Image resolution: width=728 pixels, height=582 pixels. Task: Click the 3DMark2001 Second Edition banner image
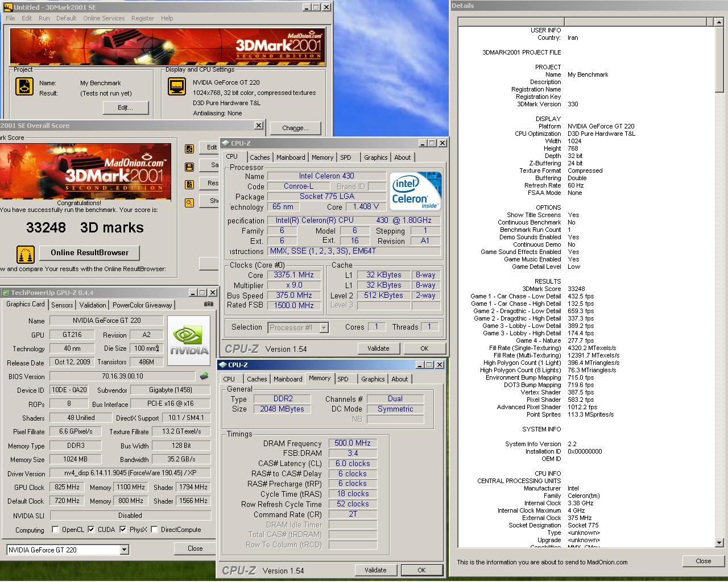click(168, 47)
